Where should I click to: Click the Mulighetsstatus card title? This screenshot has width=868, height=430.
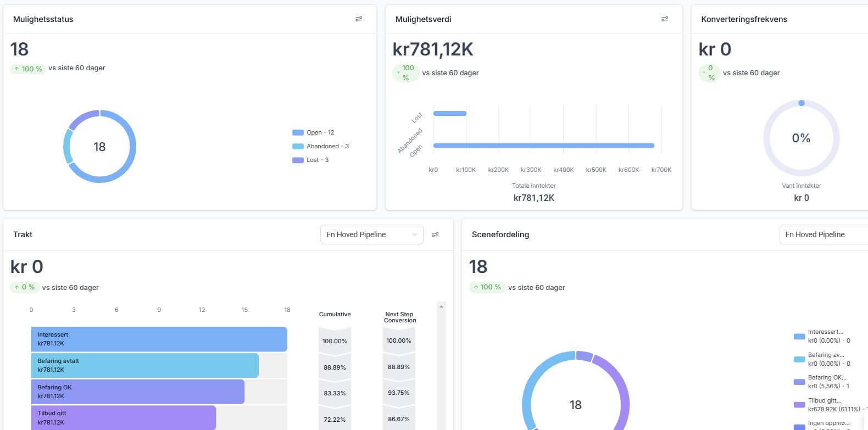click(x=43, y=19)
